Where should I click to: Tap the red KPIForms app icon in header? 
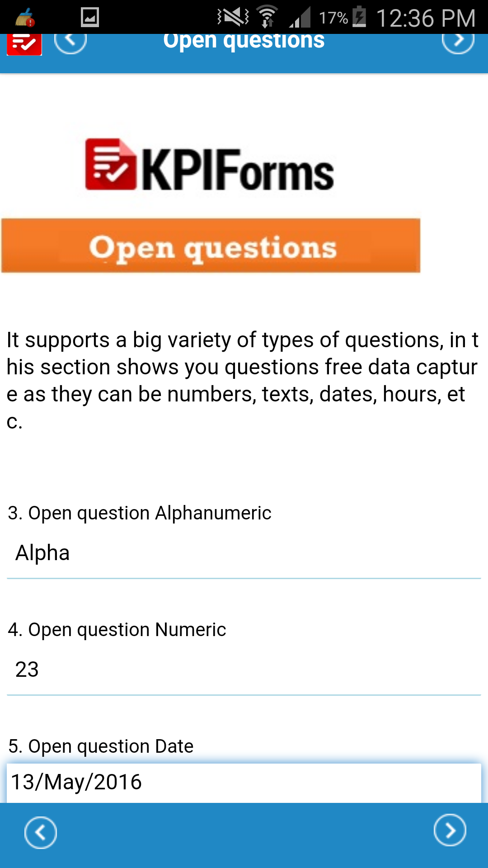pyautogui.click(x=24, y=44)
